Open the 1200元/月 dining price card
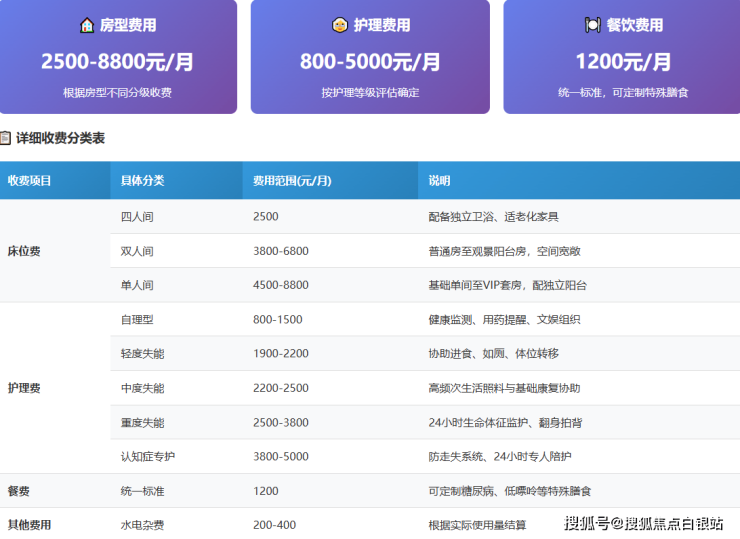Viewport: 740px width, 539px height. (622, 61)
